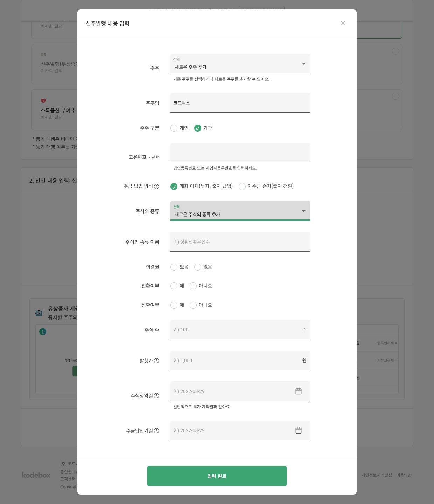Click the 주주명 text field
The width and height of the screenshot is (434, 504).
[240, 103]
